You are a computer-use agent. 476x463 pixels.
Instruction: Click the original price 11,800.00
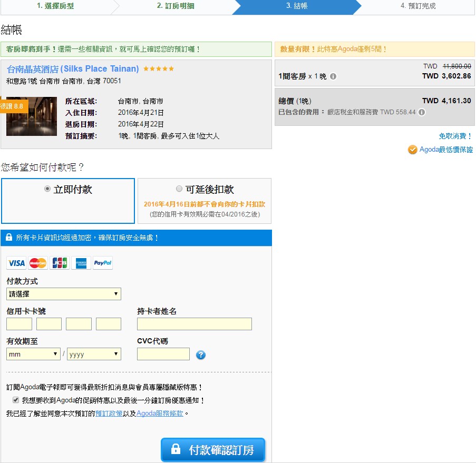pos(457,66)
